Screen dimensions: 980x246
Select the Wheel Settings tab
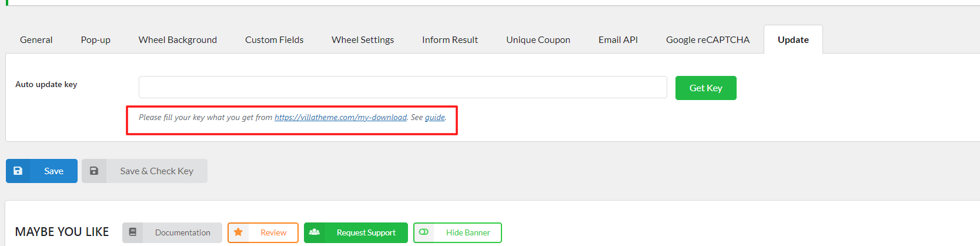tap(363, 39)
